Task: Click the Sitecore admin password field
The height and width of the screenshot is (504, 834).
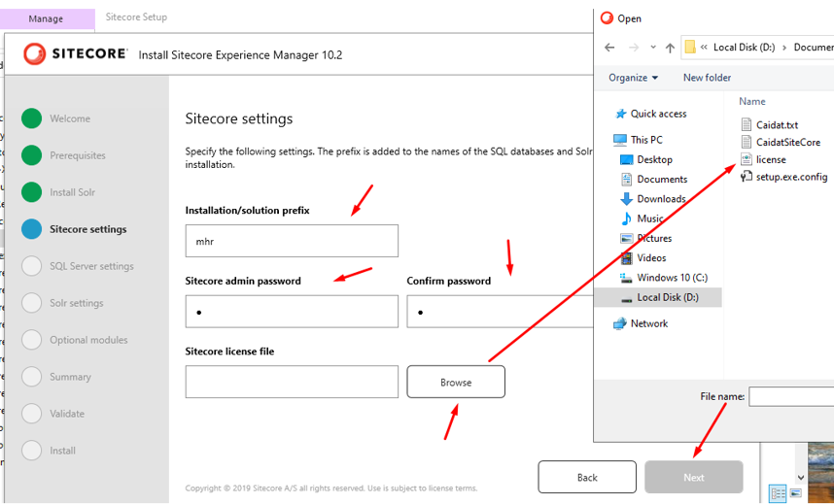Action: click(292, 312)
